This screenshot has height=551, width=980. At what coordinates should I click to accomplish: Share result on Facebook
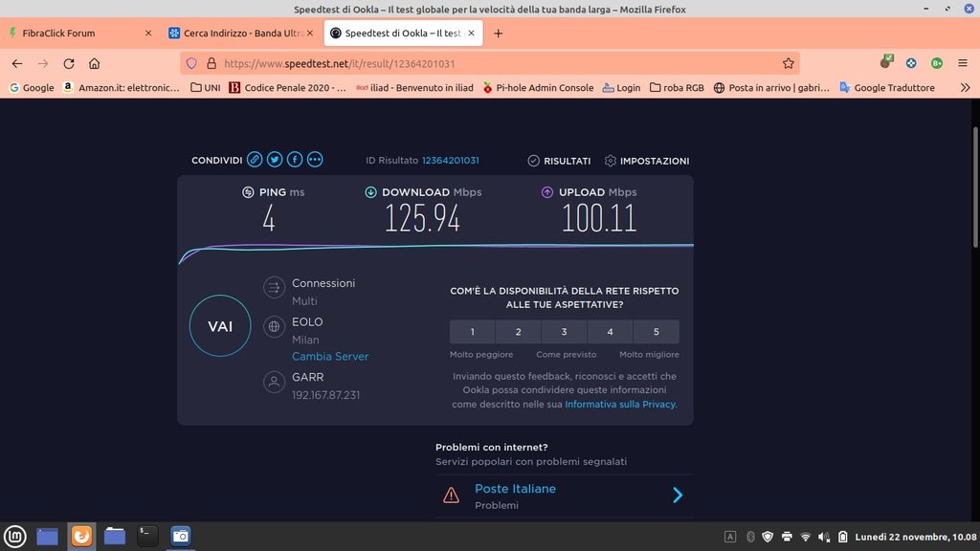295,160
